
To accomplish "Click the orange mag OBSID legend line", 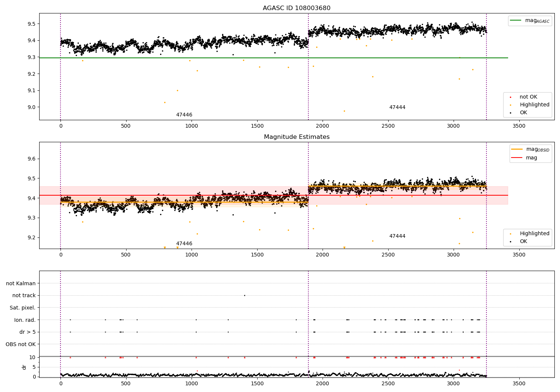I will 517,149.
